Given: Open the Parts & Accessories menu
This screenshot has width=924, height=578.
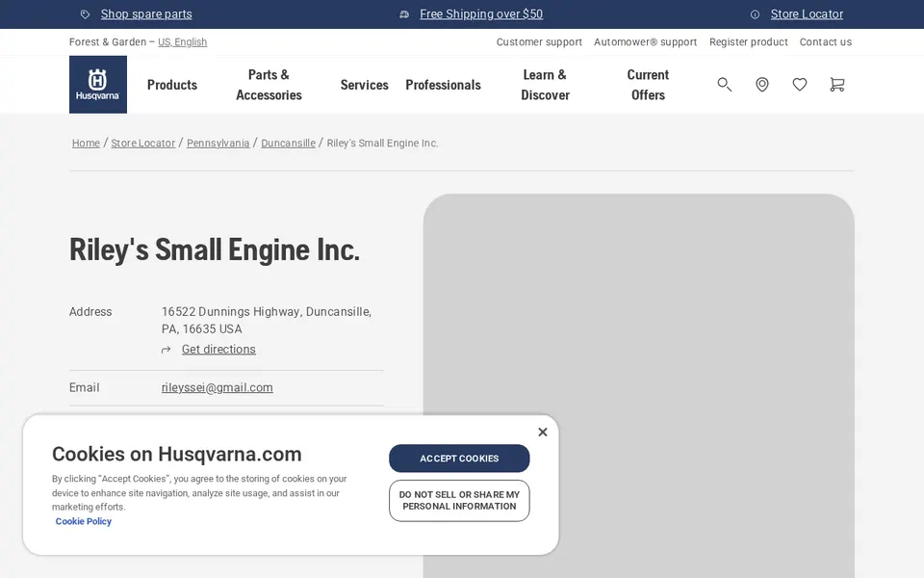Looking at the screenshot, I should coord(269,85).
